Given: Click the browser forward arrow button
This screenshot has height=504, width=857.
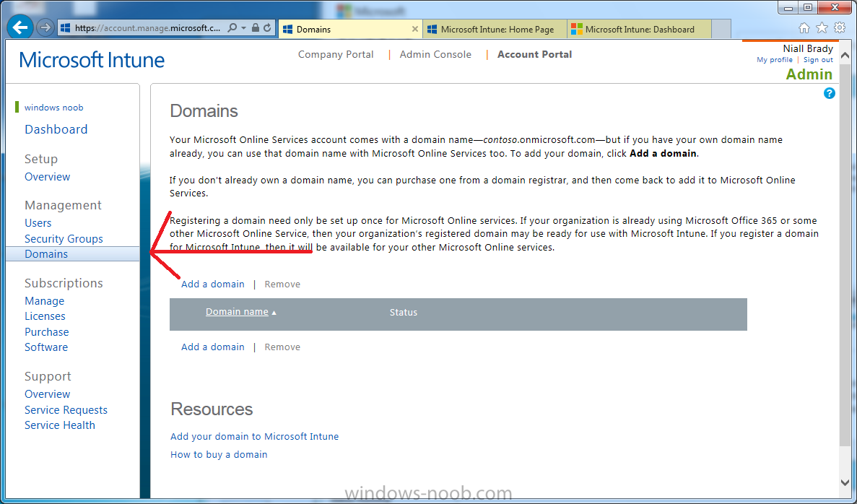Looking at the screenshot, I should [x=45, y=27].
